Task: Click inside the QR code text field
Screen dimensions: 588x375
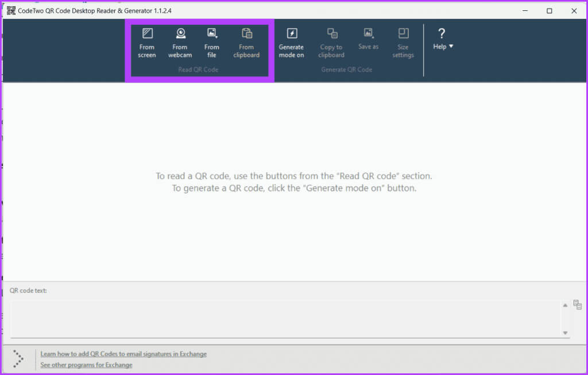Action: tap(285, 319)
